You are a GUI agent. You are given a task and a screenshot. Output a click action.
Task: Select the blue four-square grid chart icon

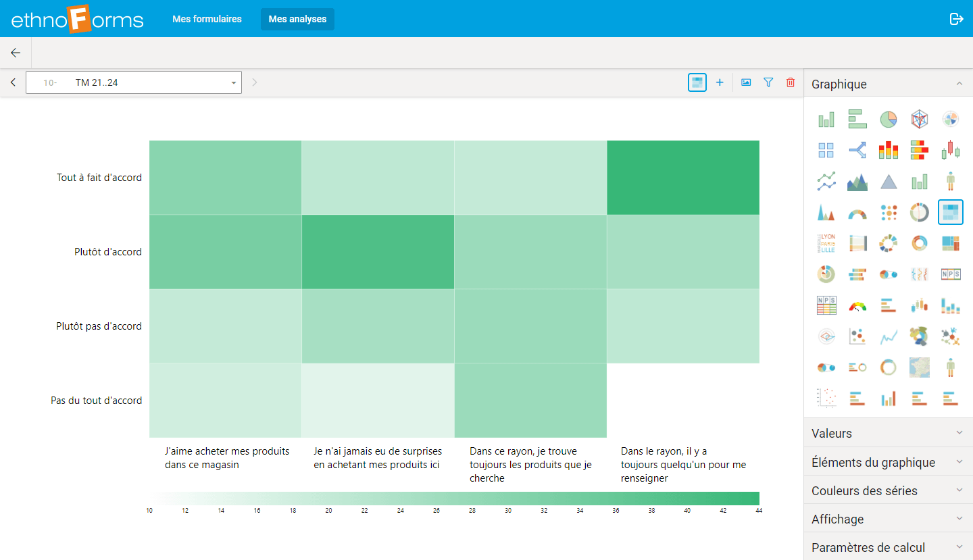(x=826, y=150)
